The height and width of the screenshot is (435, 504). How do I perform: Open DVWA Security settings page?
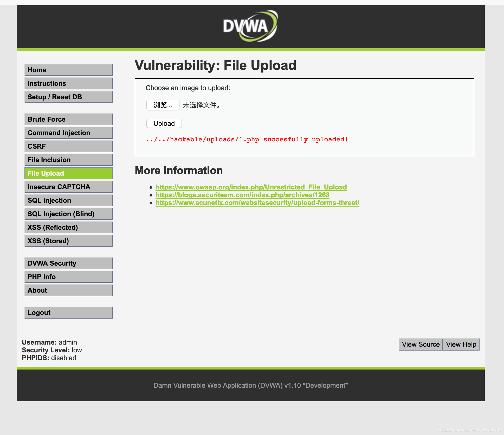68,263
